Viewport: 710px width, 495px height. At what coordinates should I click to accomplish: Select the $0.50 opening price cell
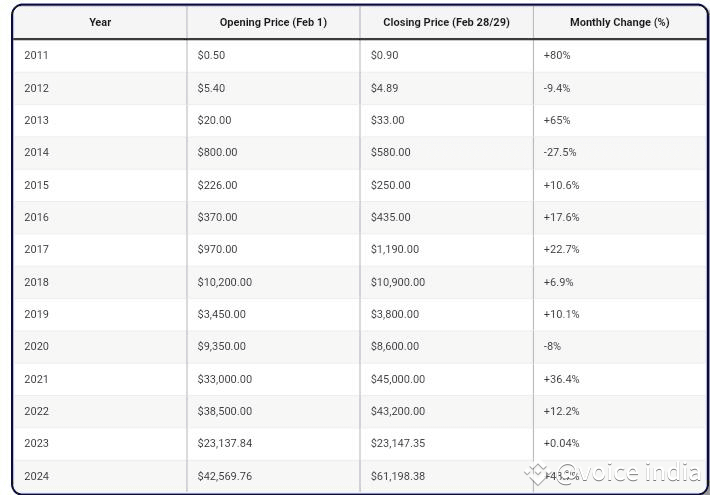[211, 55]
